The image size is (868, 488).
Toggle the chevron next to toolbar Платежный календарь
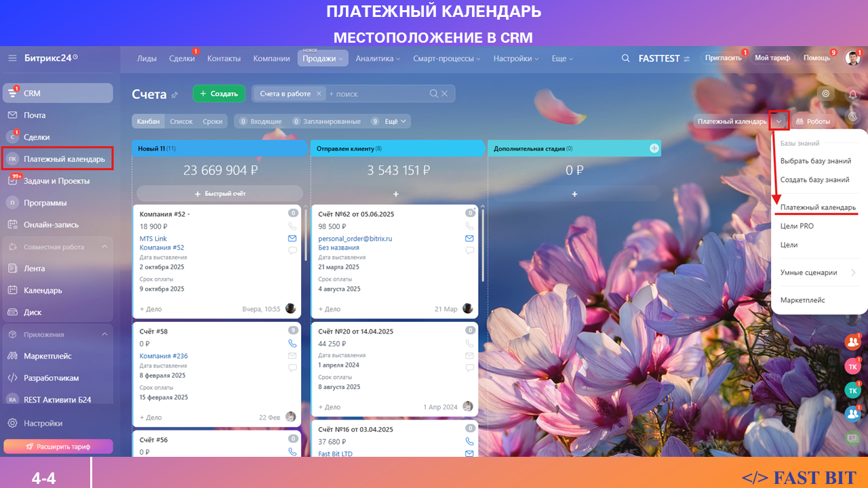(779, 121)
